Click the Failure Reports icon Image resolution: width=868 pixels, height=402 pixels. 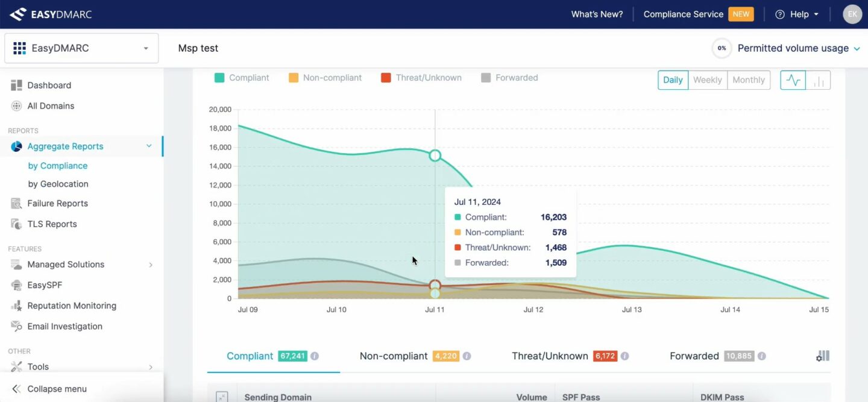point(16,204)
